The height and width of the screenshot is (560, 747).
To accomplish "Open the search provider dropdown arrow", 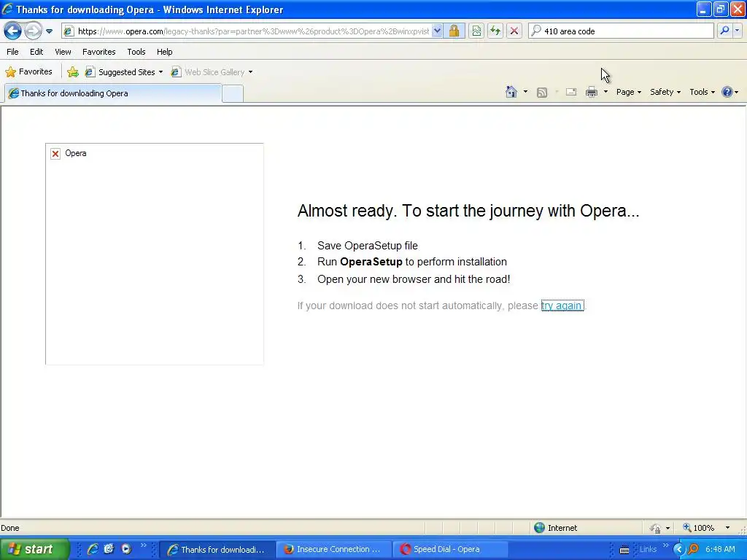I will pyautogui.click(x=737, y=31).
